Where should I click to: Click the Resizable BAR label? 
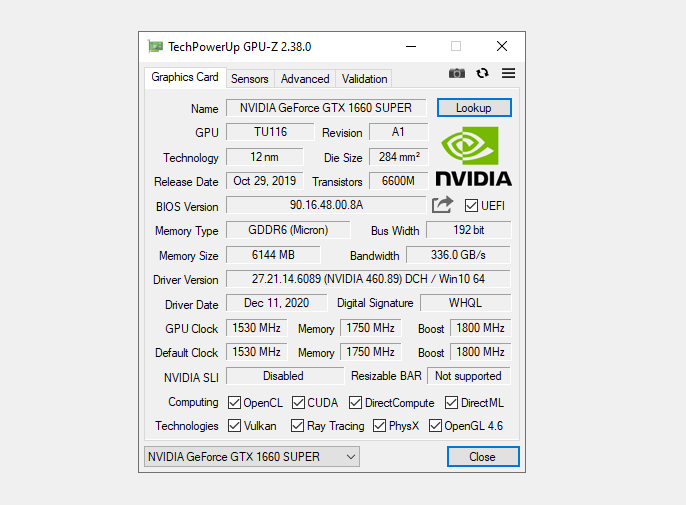(386, 376)
